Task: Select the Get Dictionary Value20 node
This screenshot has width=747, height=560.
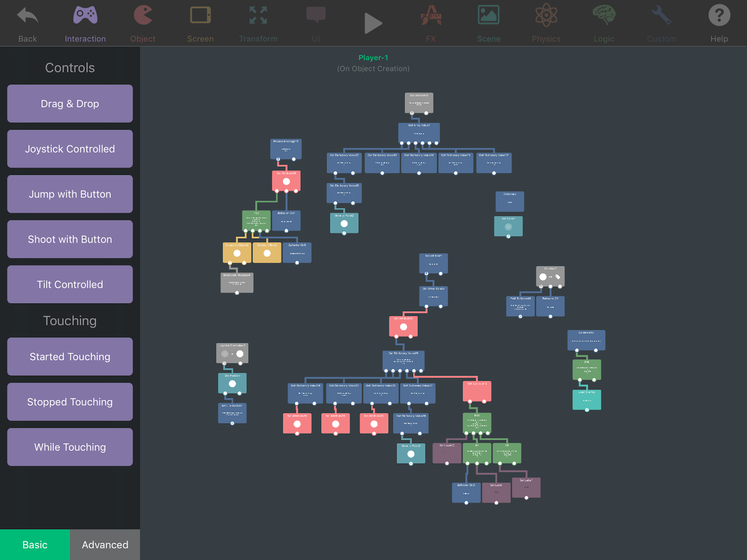Action: coord(419,163)
